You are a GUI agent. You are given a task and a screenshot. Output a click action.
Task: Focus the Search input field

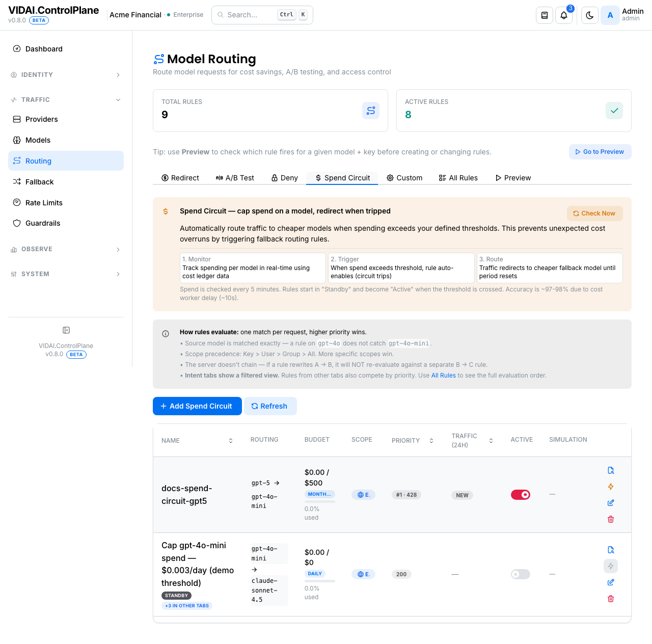click(262, 15)
